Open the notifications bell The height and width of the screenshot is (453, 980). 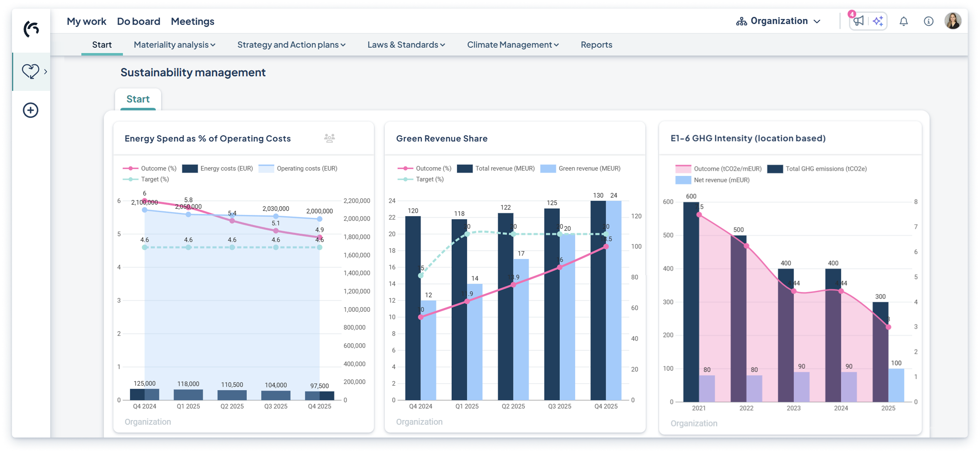(x=904, y=21)
